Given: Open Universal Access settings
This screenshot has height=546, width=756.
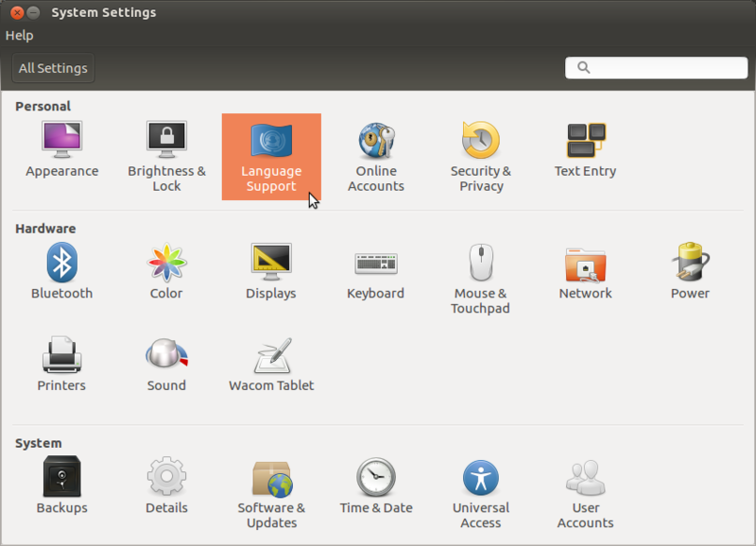Looking at the screenshot, I should (481, 493).
